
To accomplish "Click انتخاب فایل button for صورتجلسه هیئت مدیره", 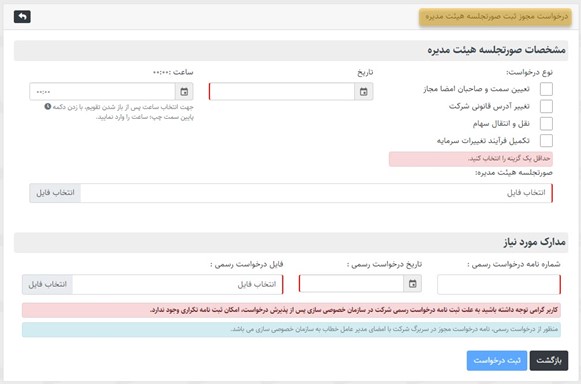I will click(x=55, y=193).
